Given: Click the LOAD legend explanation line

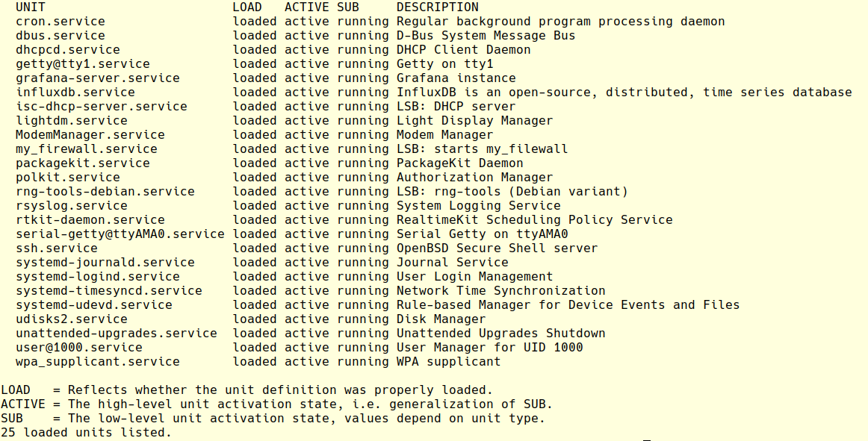Looking at the screenshot, I should point(247,390).
